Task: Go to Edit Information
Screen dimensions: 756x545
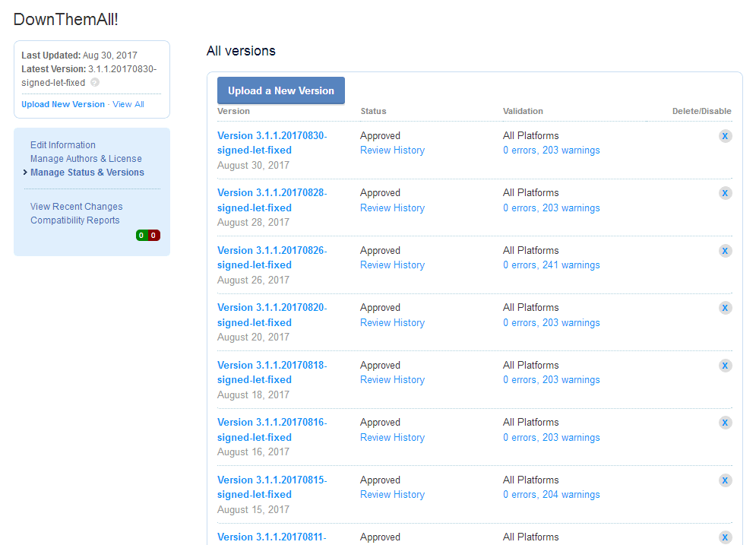Action: (x=62, y=145)
